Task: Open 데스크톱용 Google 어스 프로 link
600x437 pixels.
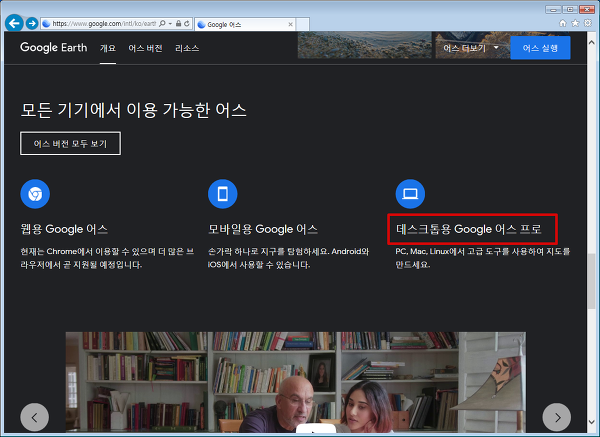Action: [468, 229]
